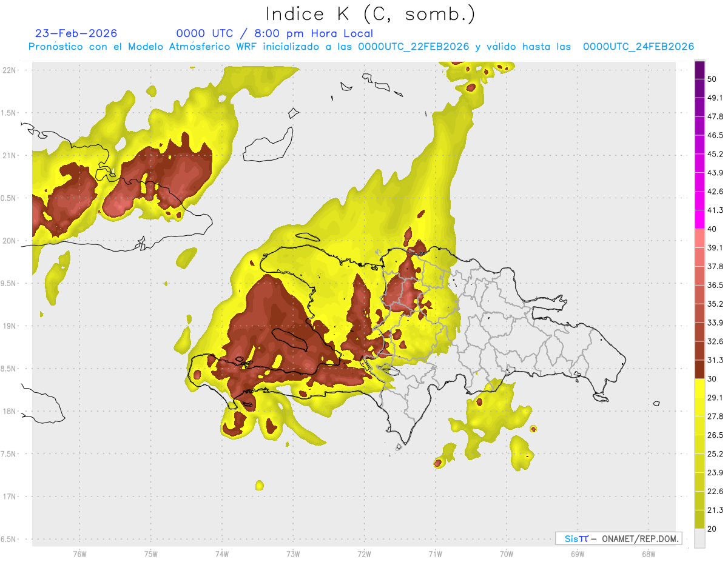Click the colorbar value 46.5
Screen dimensions: 728x562
click(716, 136)
